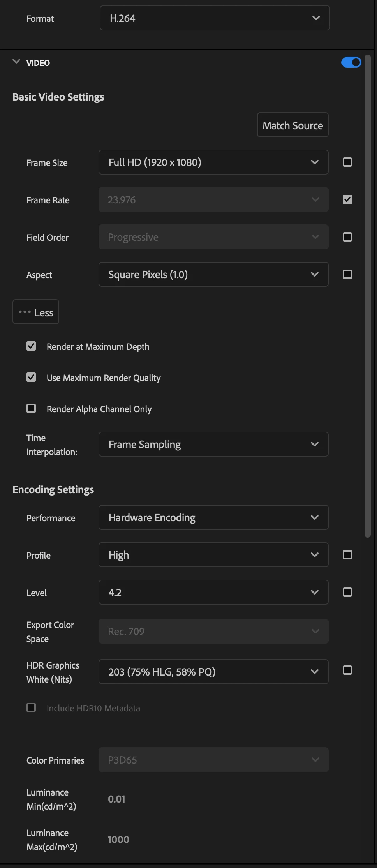Toggle the VIDEO export switch off
This screenshot has width=377, height=868.
coord(351,62)
